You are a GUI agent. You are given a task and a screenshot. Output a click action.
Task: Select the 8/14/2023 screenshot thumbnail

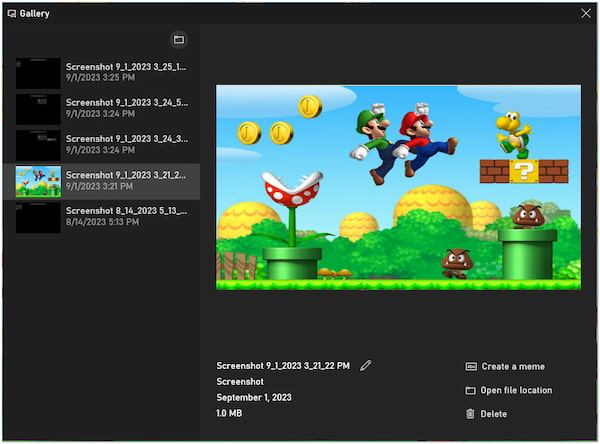38,217
